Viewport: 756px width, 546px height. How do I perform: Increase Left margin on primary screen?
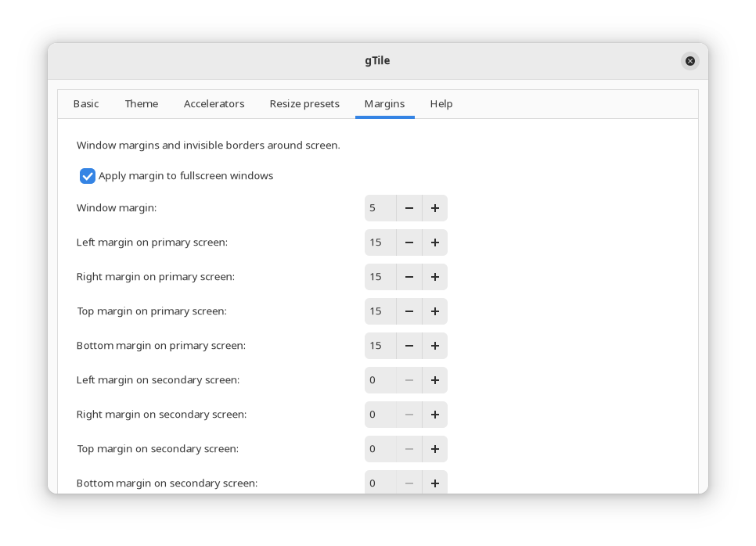(x=434, y=242)
